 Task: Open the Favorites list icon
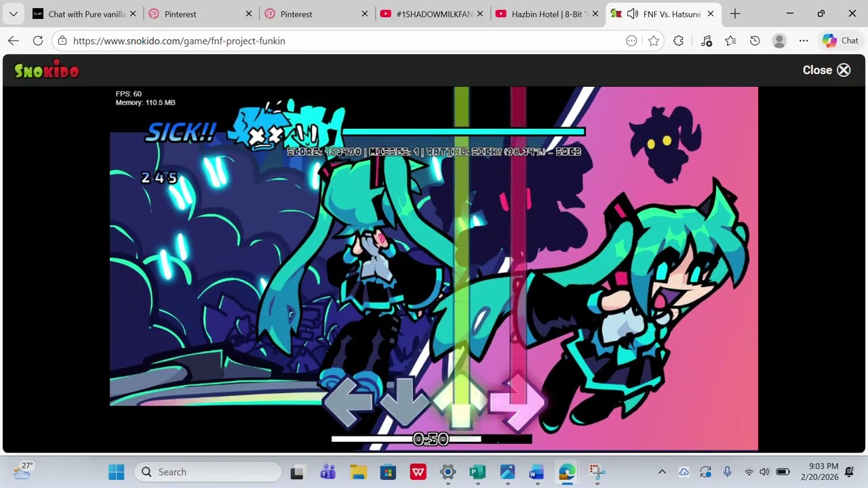point(730,41)
